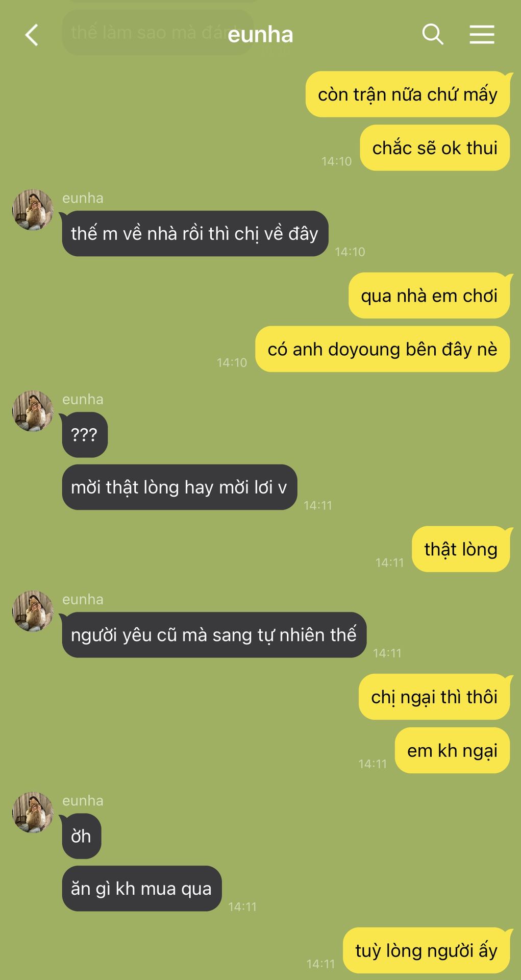521x980 pixels.
Task: Select 'có anh doyoung bên đây nè' message
Action: click(x=383, y=349)
